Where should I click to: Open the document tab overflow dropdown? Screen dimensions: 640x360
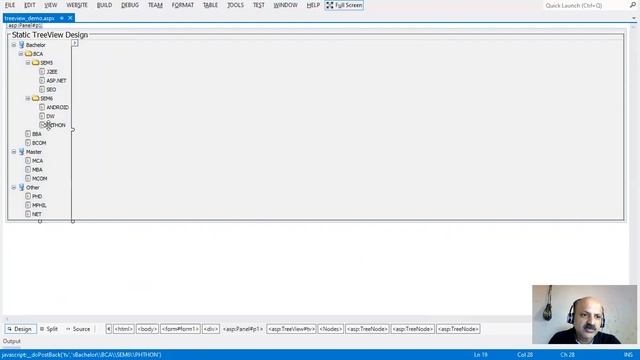(634, 18)
